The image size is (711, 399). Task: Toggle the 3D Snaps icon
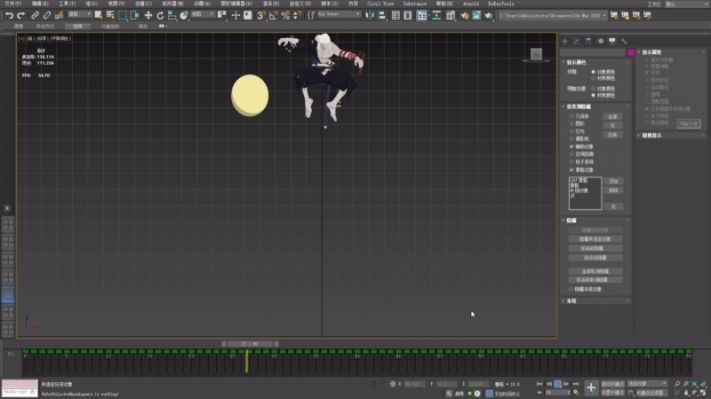[x=261, y=15]
